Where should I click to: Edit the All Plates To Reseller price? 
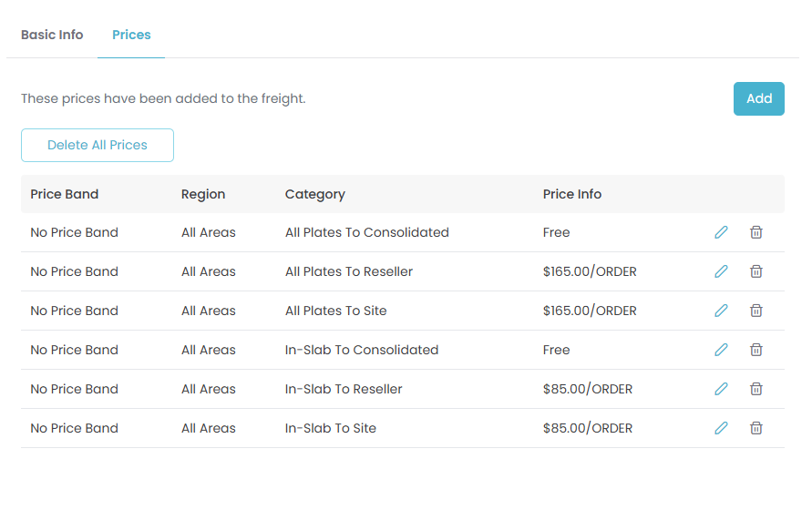721,271
